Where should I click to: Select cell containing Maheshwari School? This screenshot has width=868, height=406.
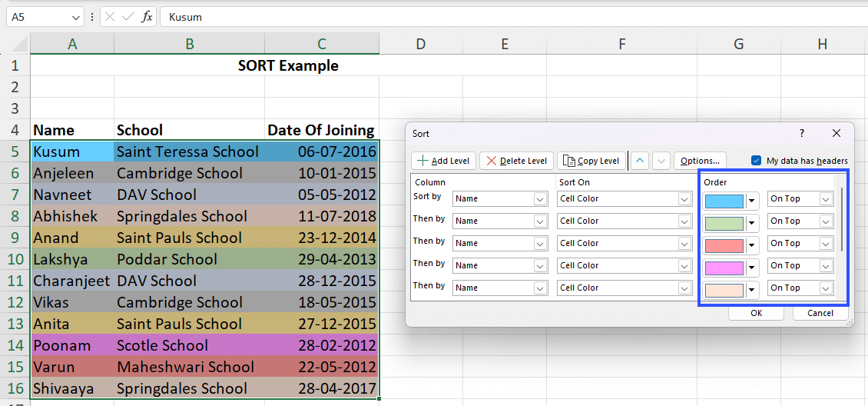tap(189, 367)
